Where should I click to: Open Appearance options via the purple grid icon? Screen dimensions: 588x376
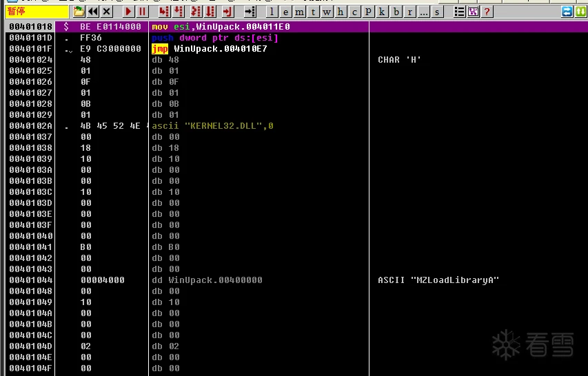[474, 12]
